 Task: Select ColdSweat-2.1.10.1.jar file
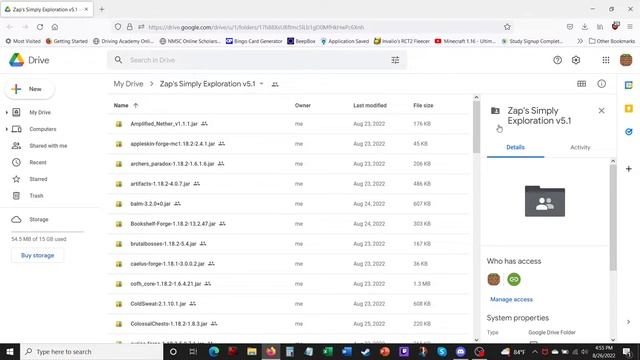[x=289, y=304]
